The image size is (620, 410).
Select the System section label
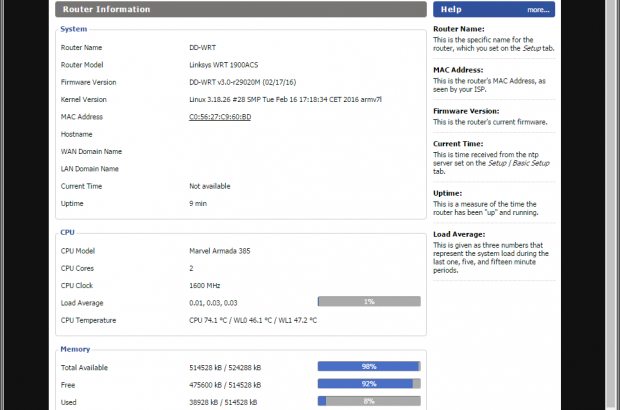74,29
